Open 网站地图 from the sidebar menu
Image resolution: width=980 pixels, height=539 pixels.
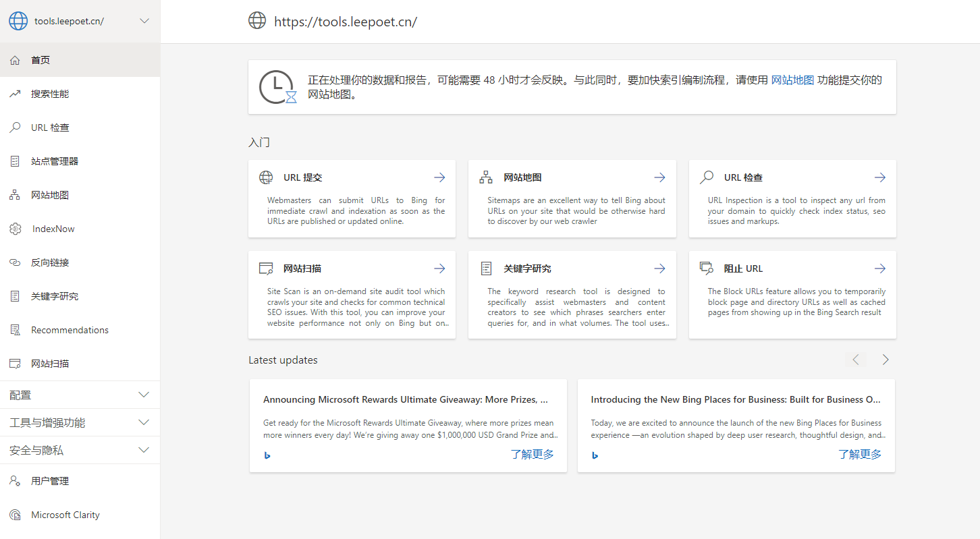(x=50, y=195)
